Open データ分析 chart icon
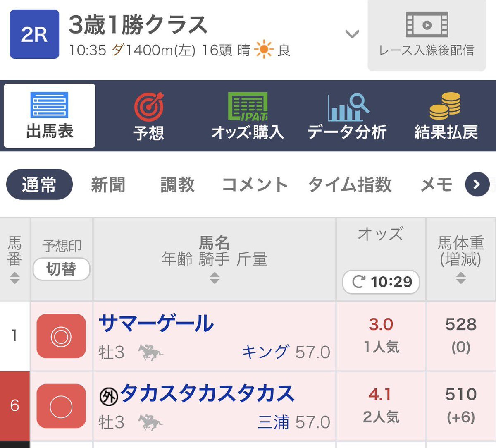Screen dimensions: 496x448 [x=347, y=107]
